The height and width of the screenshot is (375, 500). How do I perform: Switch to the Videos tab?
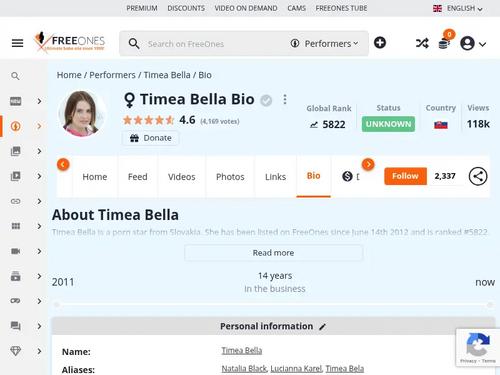[x=182, y=177]
